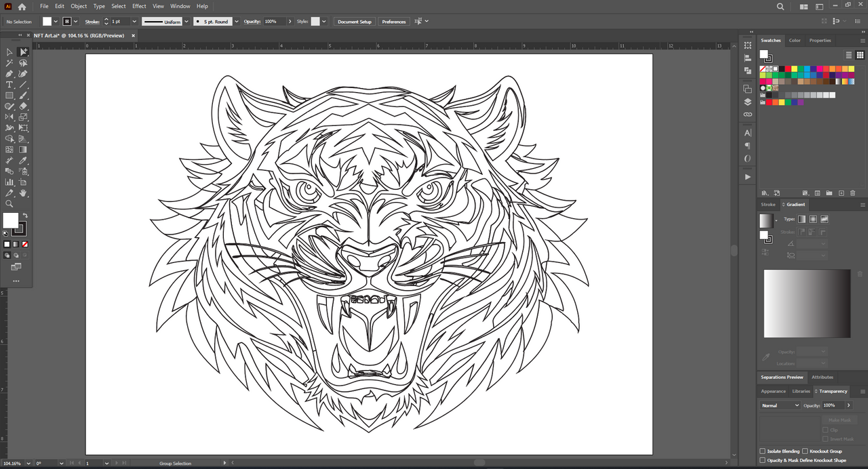The width and height of the screenshot is (868, 469).
Task: Select the Mesh tool
Action: click(x=9, y=150)
